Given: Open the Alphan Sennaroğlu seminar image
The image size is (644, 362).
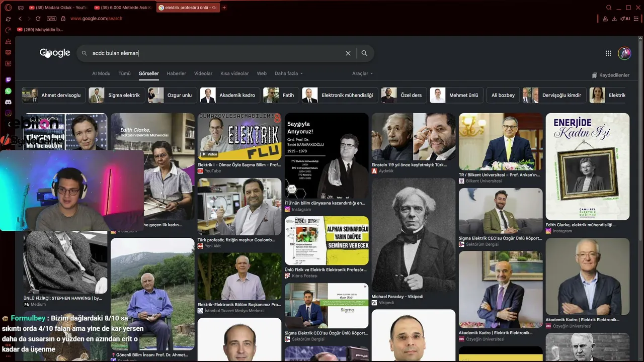Looking at the screenshot, I should pos(327,240).
